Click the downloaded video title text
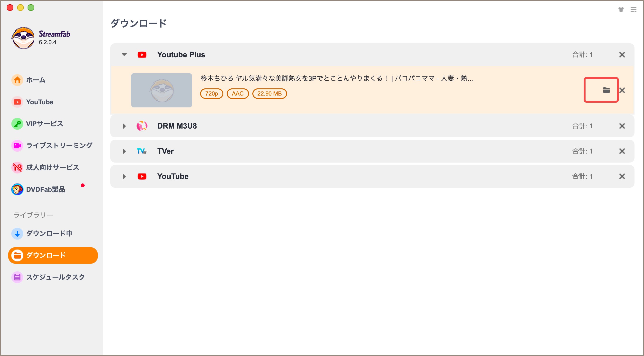644x356 pixels. click(x=337, y=78)
